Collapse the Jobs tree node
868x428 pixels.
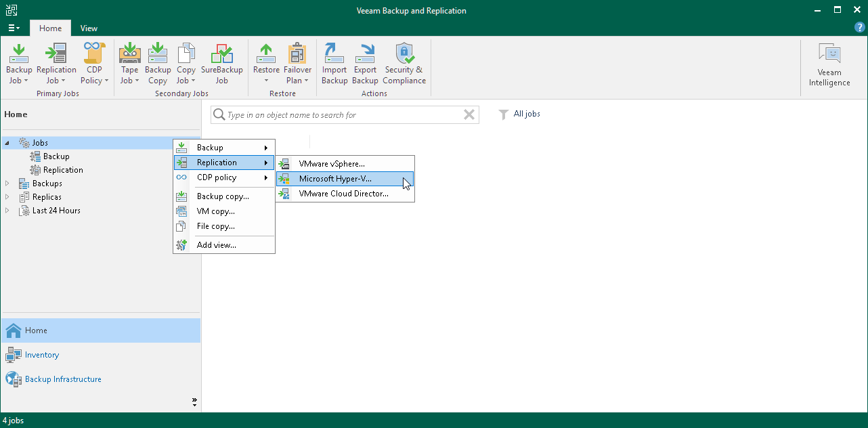point(7,143)
